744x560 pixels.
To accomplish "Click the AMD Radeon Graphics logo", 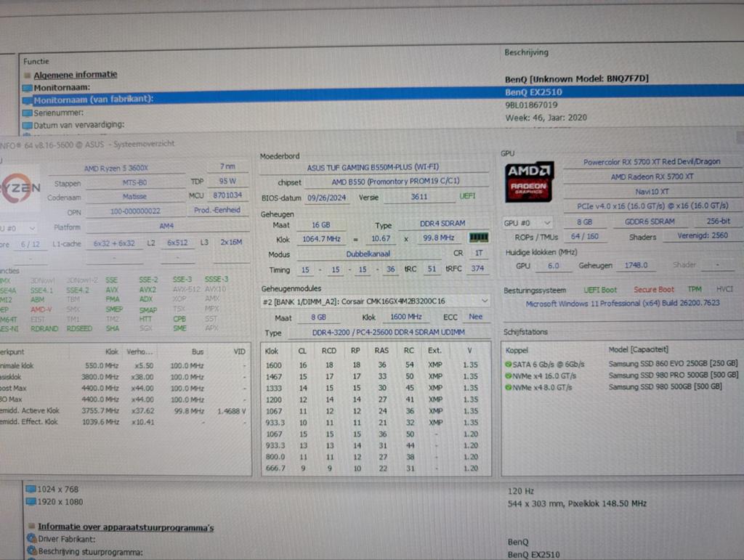I will (529, 182).
